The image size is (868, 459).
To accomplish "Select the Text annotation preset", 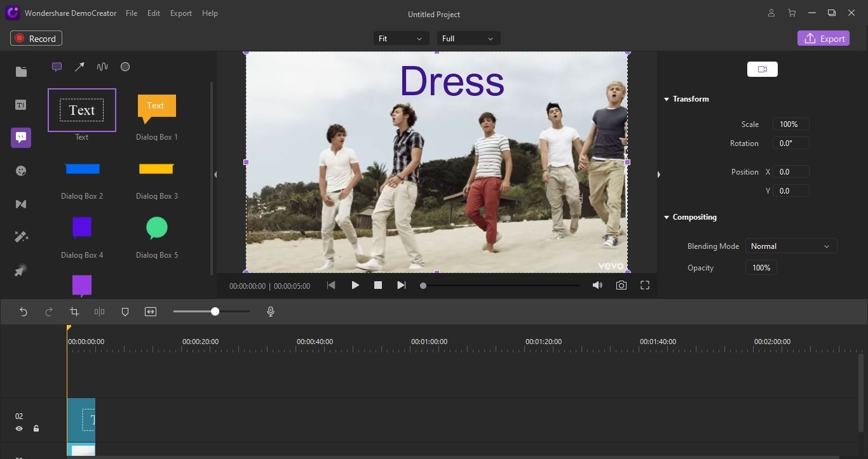I will (x=82, y=110).
